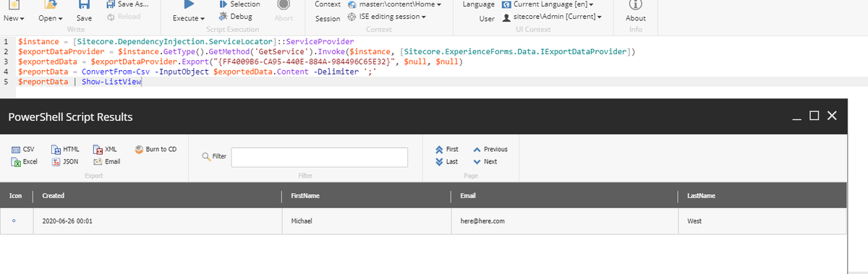Sort by the Created column header
The width and height of the screenshot is (868, 274).
156,196
